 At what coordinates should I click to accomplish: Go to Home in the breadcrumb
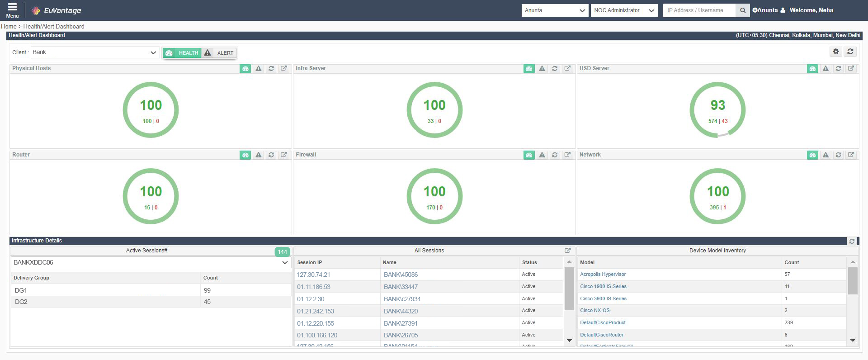[9, 27]
